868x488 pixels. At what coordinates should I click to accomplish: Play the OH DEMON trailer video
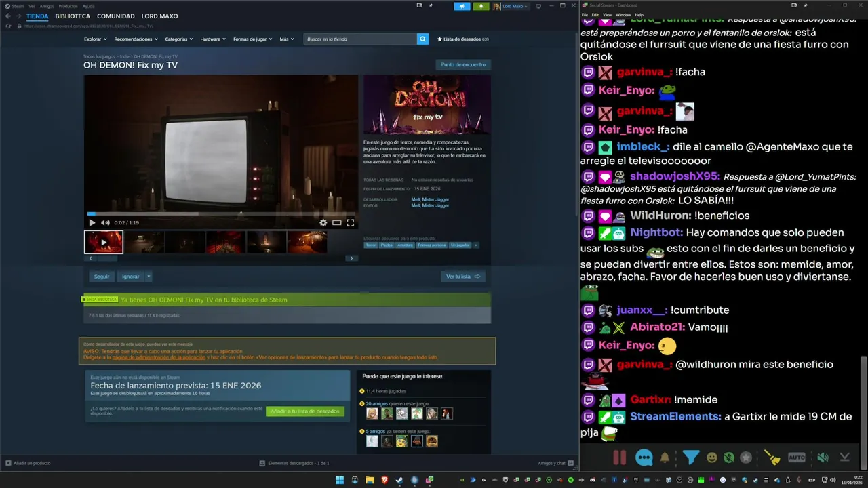point(92,222)
